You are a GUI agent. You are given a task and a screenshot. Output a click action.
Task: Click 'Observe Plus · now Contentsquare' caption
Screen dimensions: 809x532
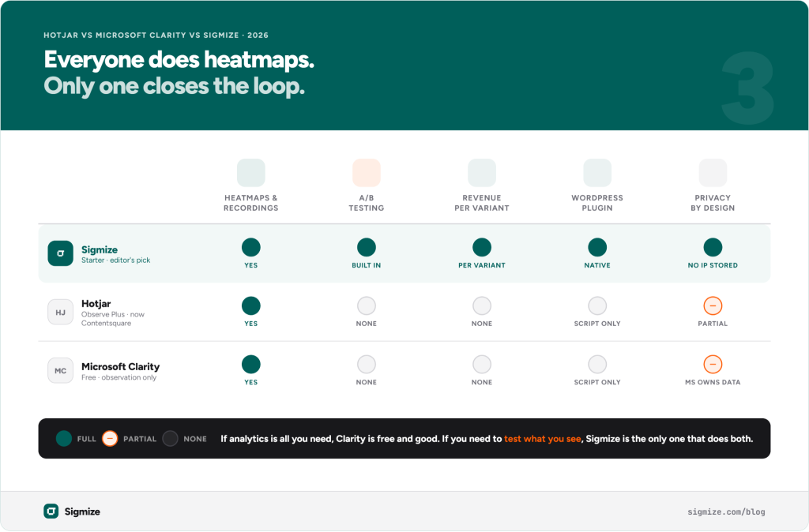pos(112,319)
